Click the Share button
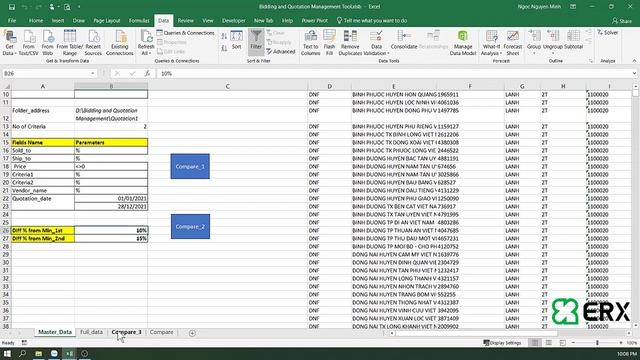 tap(622, 20)
